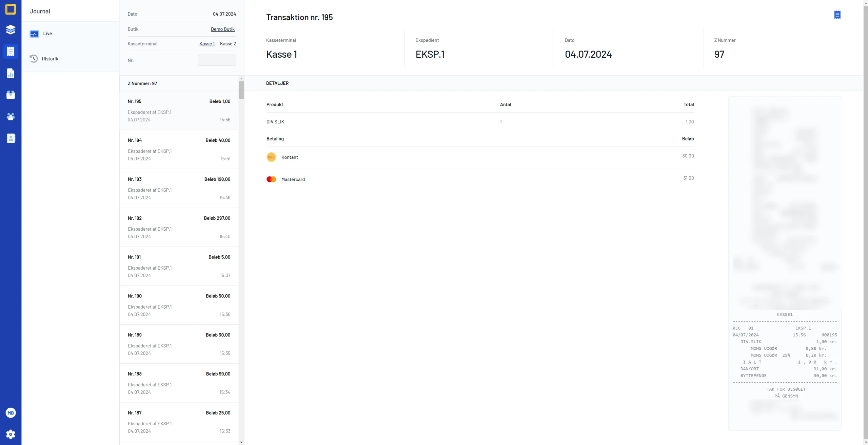This screenshot has width=868, height=445.
Task: Click the Mastercard payment label
Action: [293, 179]
